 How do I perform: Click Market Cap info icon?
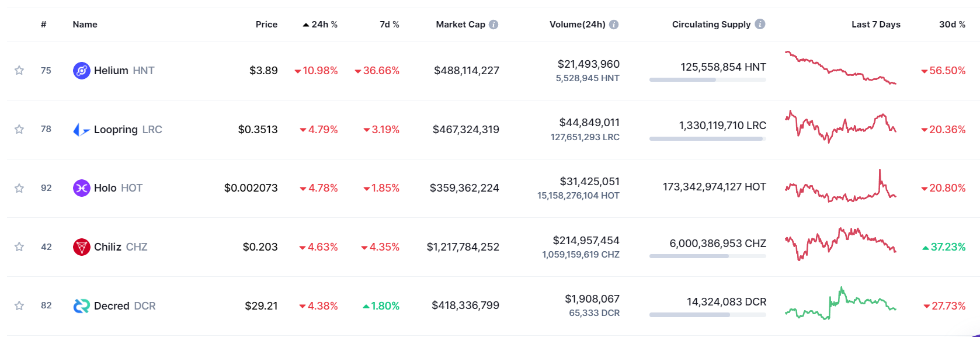[494, 25]
